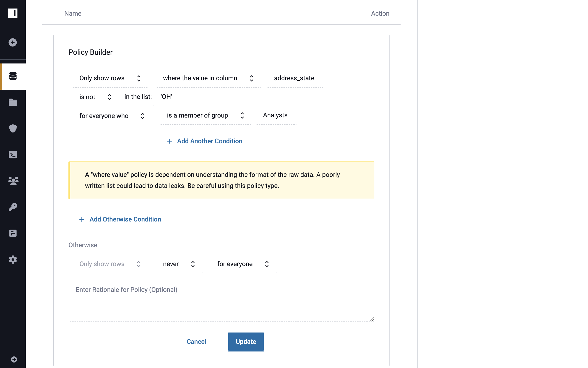Open the 'Only show rows' policy type dropdown
The height and width of the screenshot is (368, 588).
[110, 78]
